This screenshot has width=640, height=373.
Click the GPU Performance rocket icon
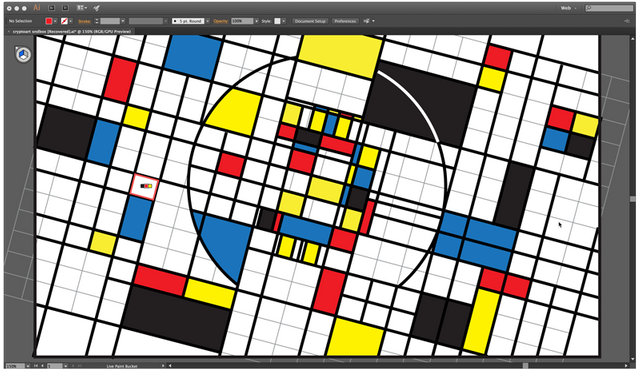pos(96,8)
